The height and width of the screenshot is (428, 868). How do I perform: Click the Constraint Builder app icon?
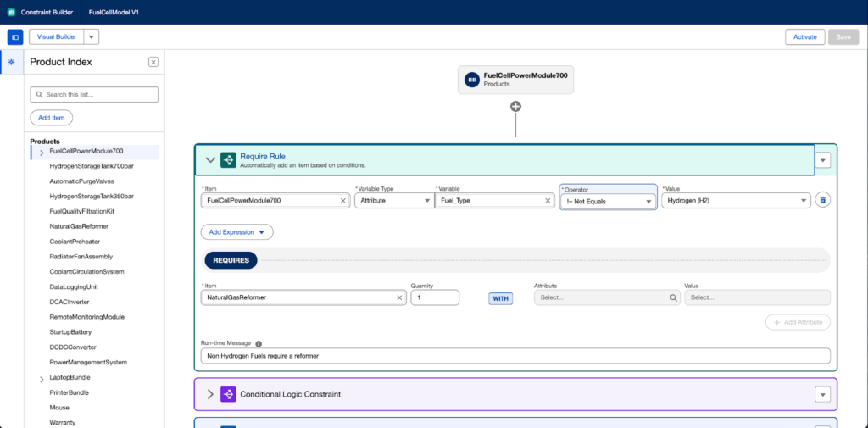point(11,12)
